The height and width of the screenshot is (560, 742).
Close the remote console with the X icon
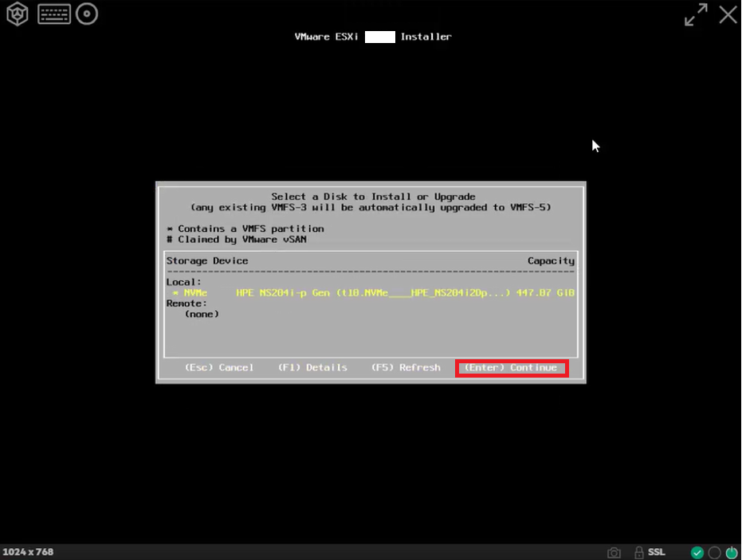point(728,14)
